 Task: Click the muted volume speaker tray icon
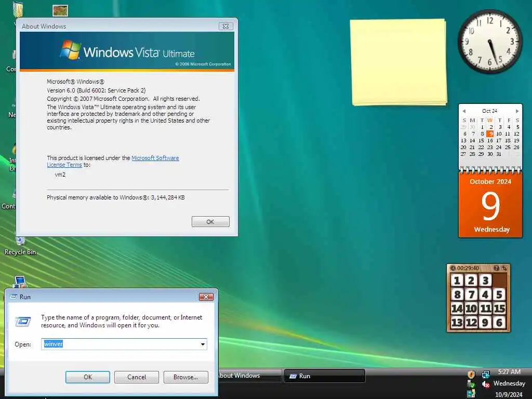(x=486, y=384)
